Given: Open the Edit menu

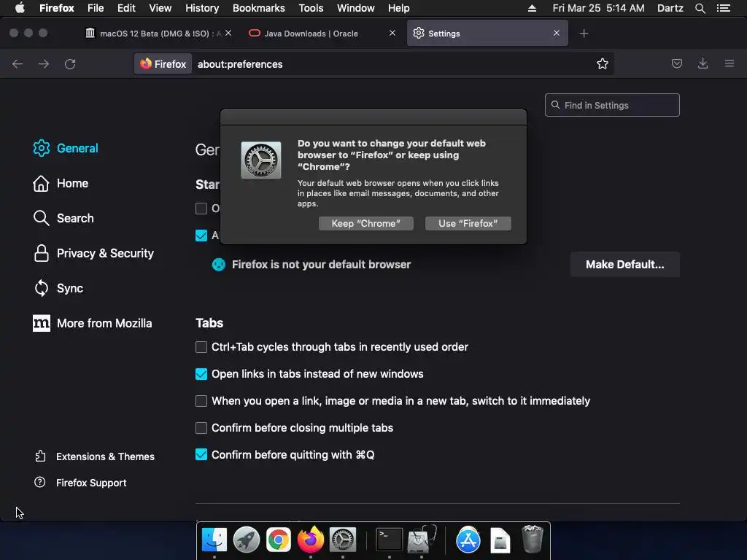Looking at the screenshot, I should [126, 8].
